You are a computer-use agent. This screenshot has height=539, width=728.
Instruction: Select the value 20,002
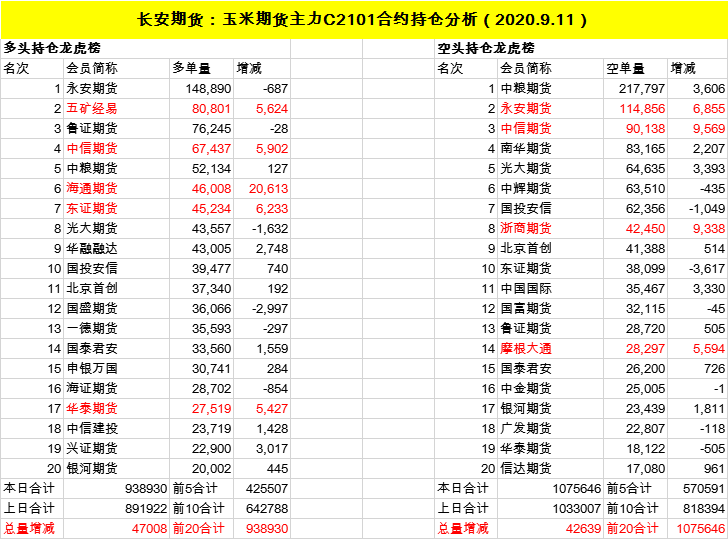[x=202, y=468]
